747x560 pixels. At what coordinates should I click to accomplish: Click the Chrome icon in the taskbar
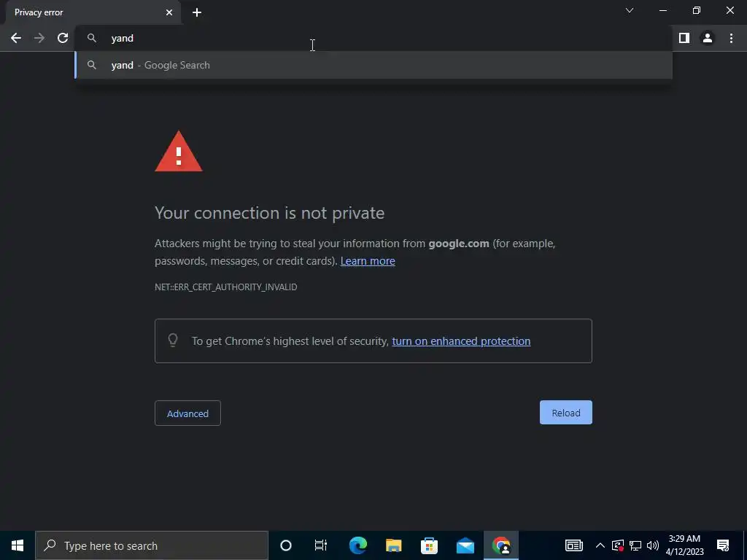coord(501,545)
